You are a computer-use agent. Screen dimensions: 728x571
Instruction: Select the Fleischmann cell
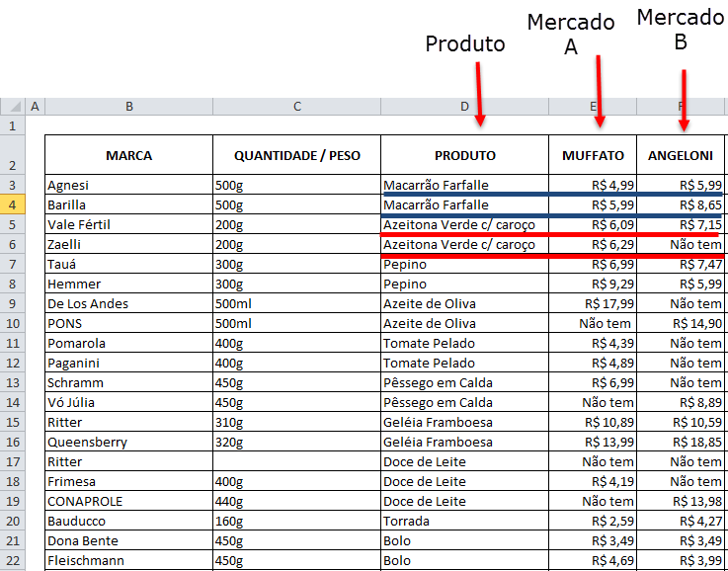coord(128,560)
